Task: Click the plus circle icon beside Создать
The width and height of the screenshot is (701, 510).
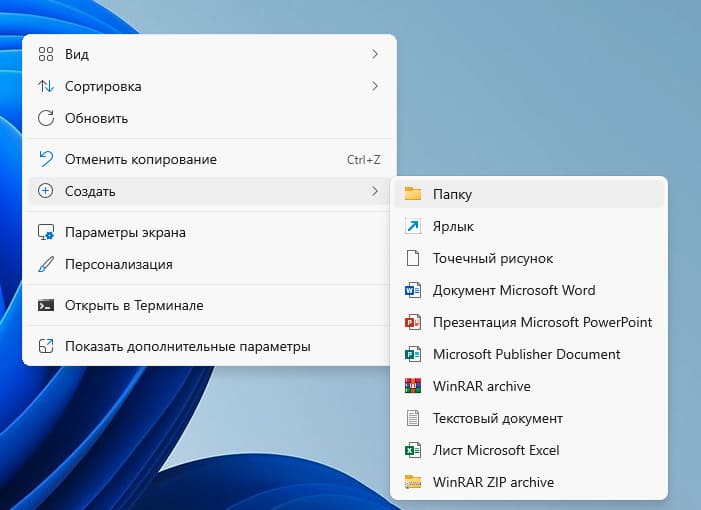Action: (46, 191)
